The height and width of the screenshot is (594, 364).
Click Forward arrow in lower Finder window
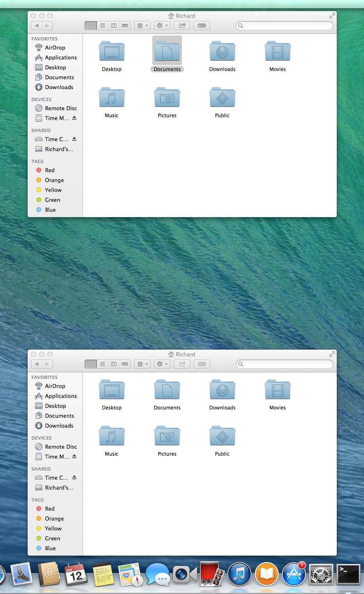[47, 364]
